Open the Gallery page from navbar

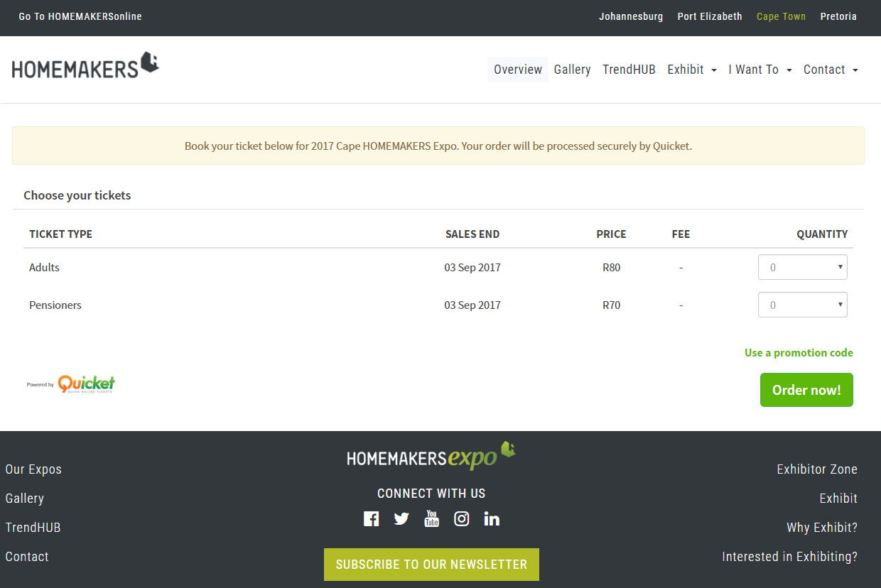click(573, 70)
